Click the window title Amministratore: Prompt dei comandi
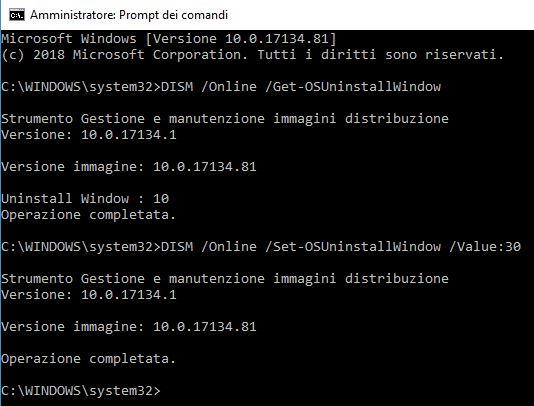Screen dimensions: 534x406 click(129, 15)
